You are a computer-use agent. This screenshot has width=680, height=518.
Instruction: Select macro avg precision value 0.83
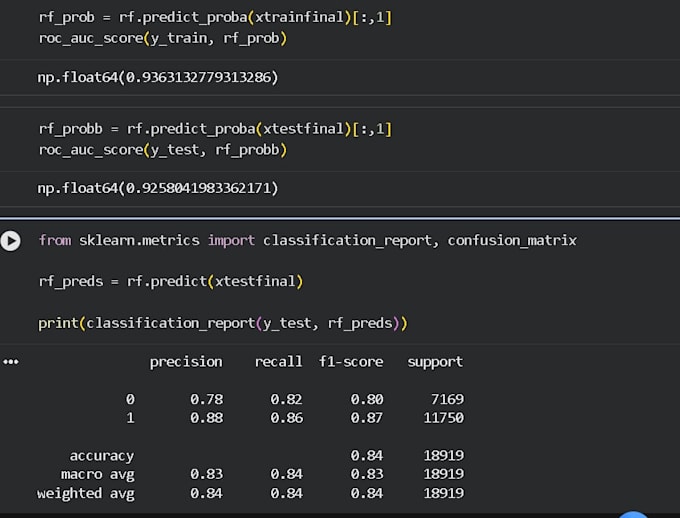click(x=206, y=474)
